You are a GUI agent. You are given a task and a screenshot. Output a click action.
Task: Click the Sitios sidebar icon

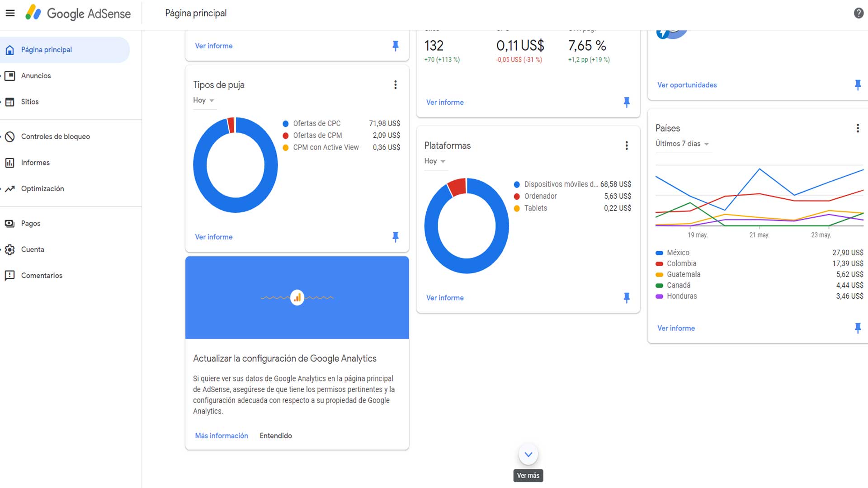(x=9, y=102)
